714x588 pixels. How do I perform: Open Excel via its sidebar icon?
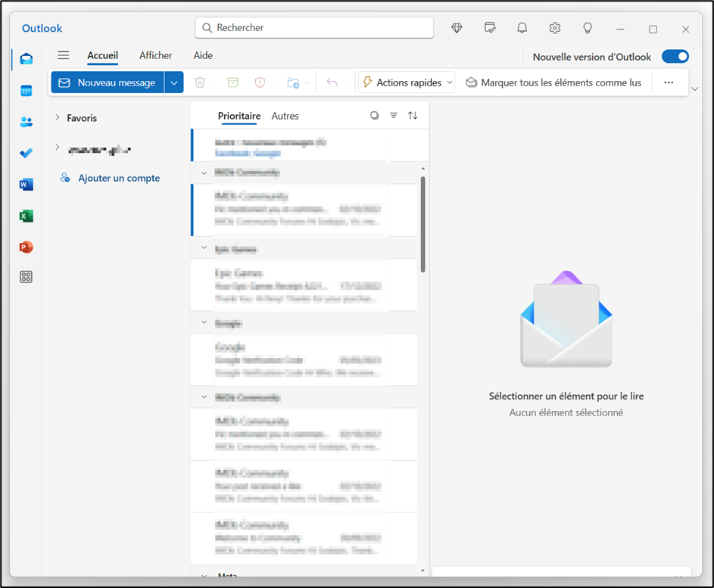pyautogui.click(x=26, y=216)
